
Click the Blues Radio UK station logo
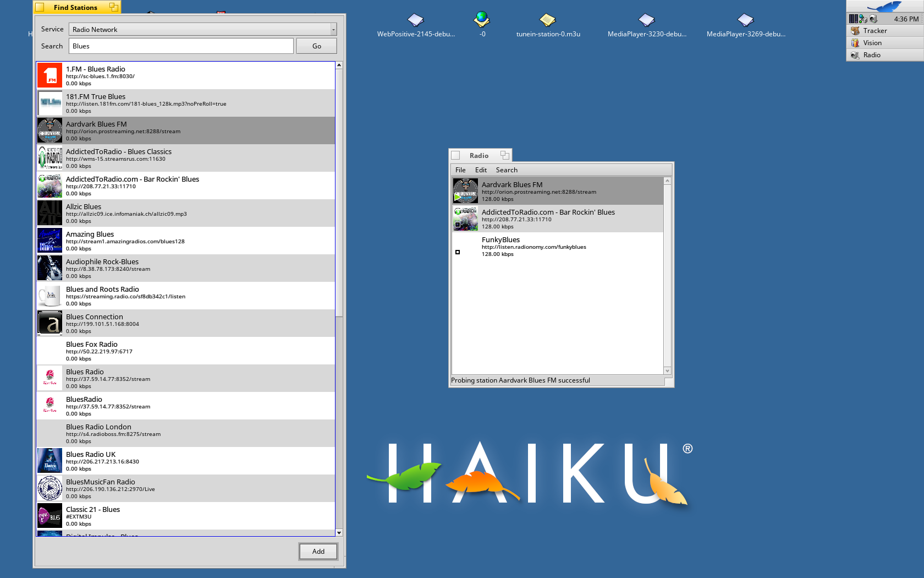point(50,461)
